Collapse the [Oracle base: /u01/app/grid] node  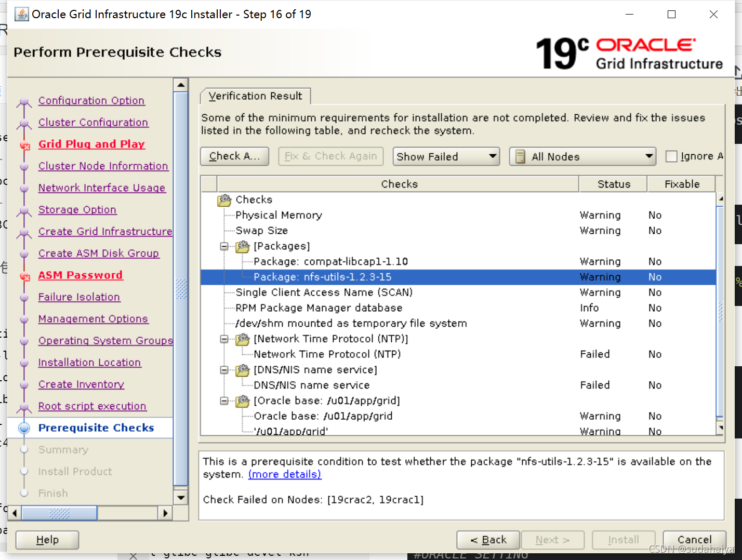click(x=224, y=401)
